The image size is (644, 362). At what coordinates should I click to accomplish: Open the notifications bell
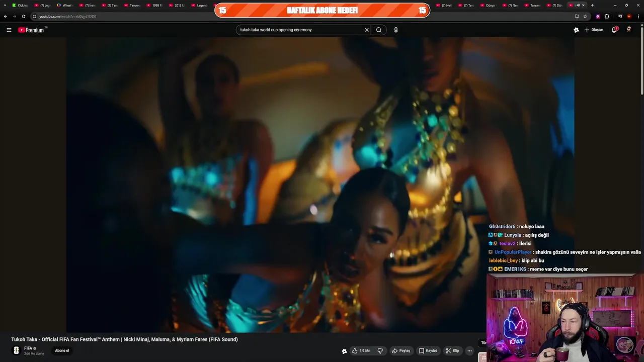pyautogui.click(x=614, y=30)
